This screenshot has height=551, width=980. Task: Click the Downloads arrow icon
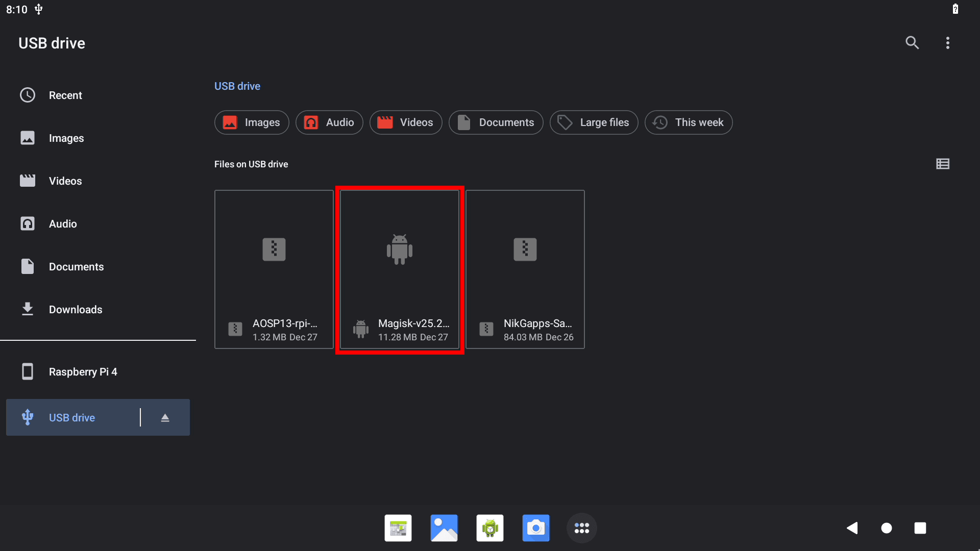pos(28,309)
